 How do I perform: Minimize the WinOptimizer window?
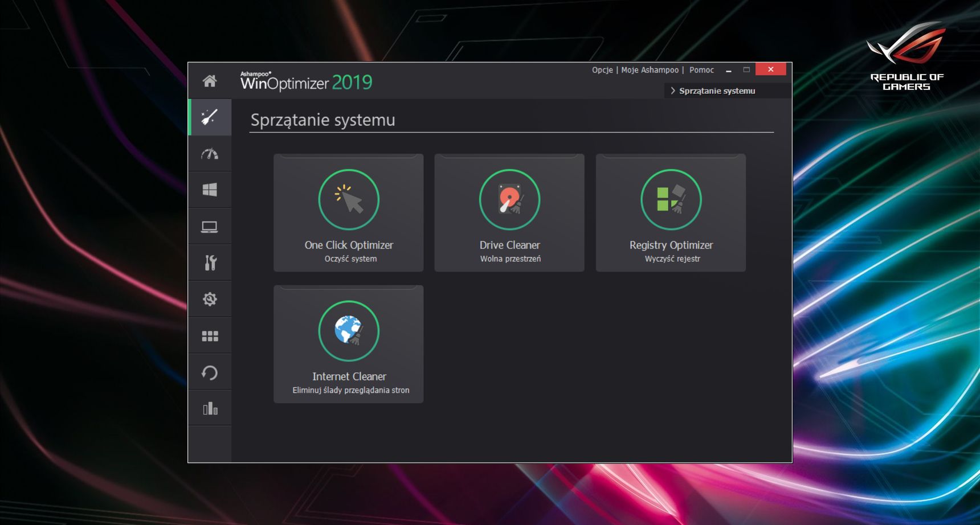728,70
